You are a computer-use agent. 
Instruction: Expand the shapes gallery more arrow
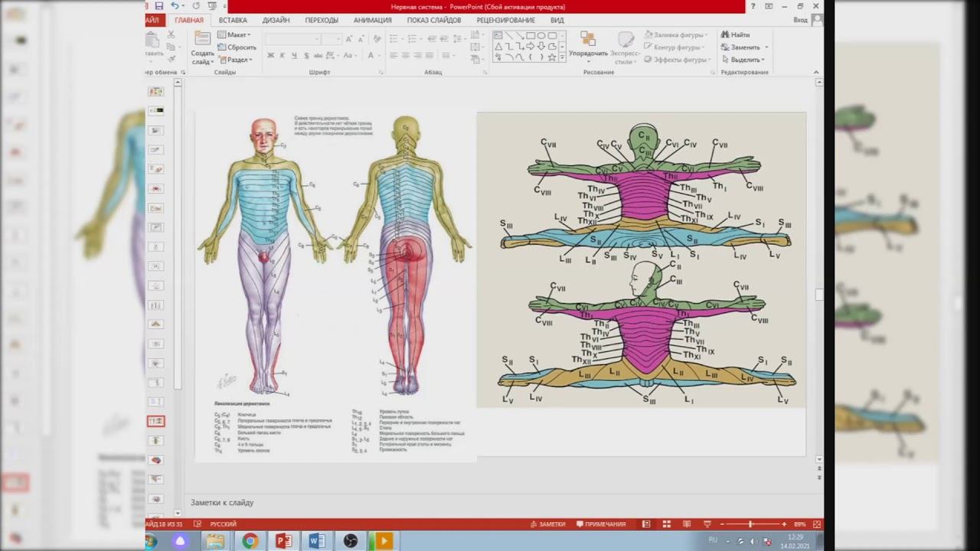(562, 57)
